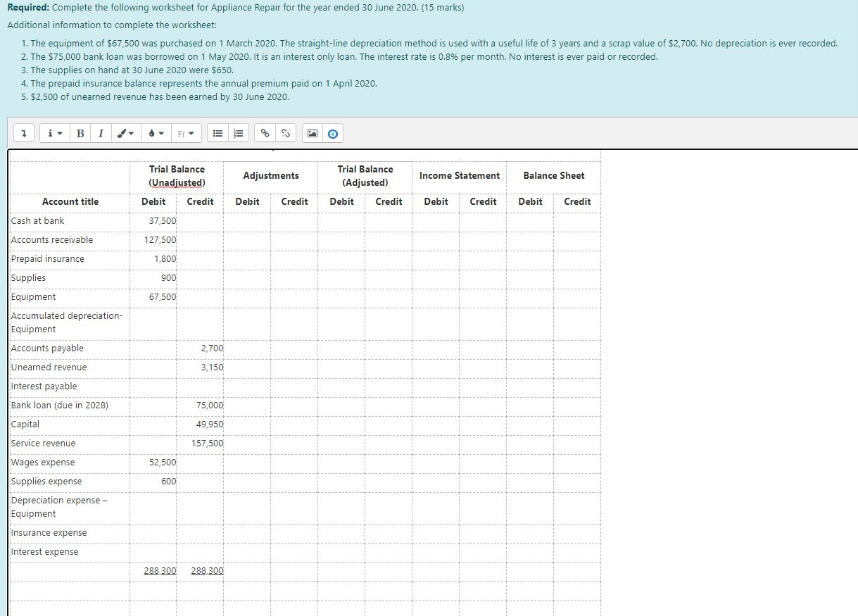The height and width of the screenshot is (616, 858).
Task: Apply bold formatting
Action: [x=80, y=133]
